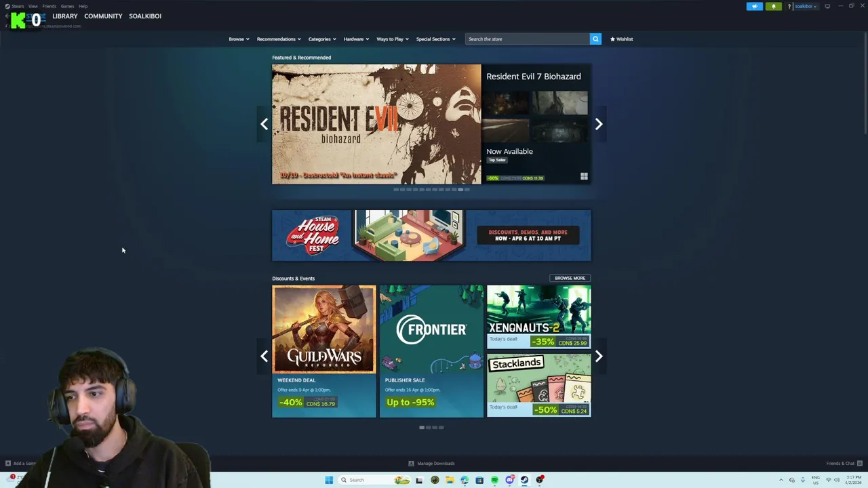
Task: Go to previous featured carousel item
Action: 264,124
